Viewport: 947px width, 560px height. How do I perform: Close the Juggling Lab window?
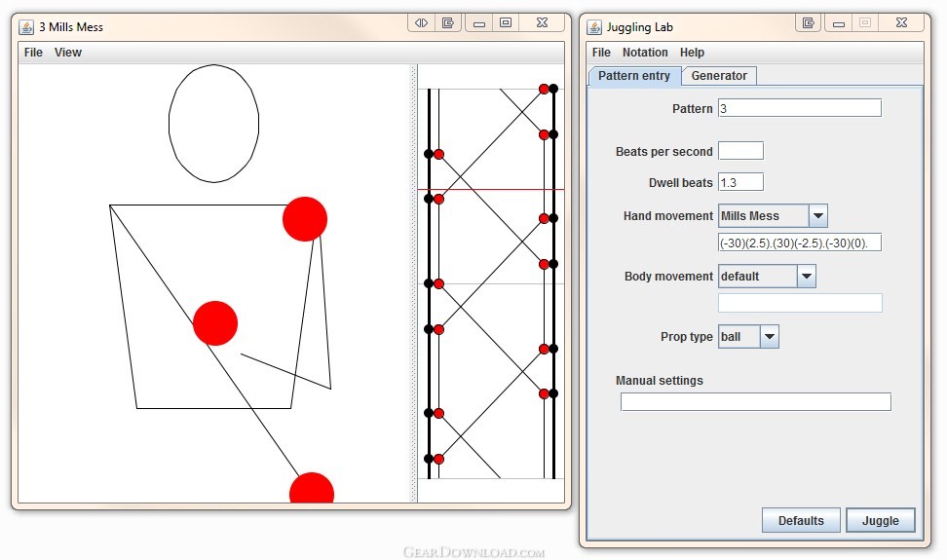(x=901, y=23)
